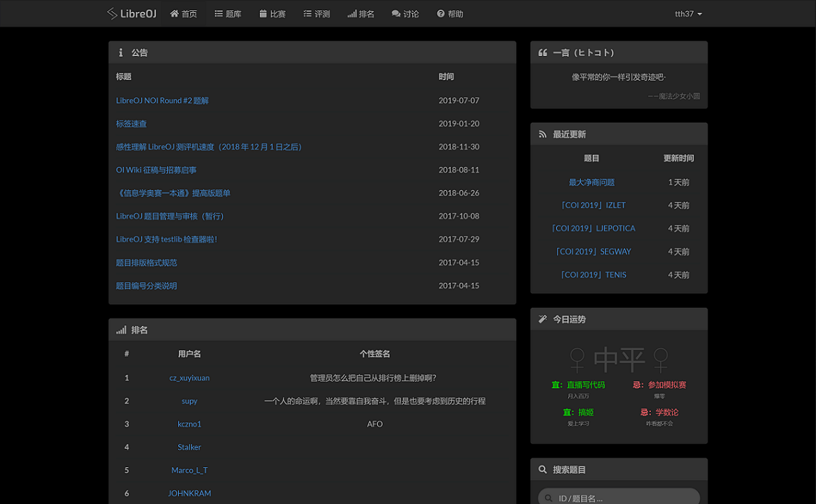
Task: Click the submissions 评测 tasks icon
Action: [308, 14]
